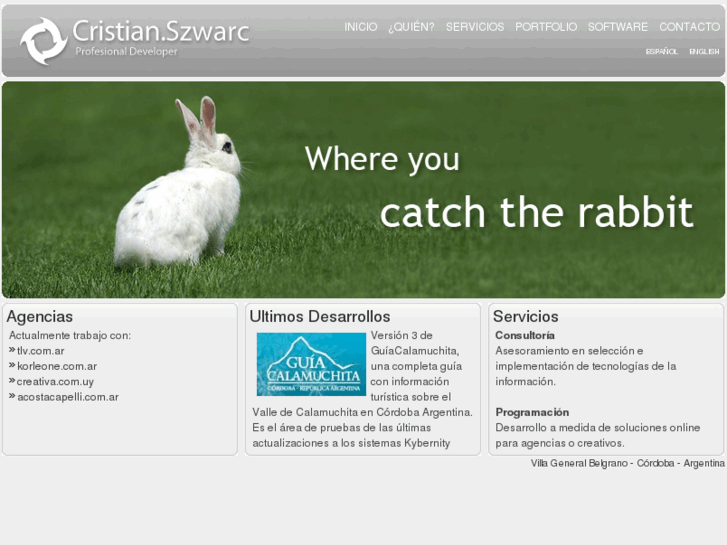Screen dimensions: 727x545
Task: Open the CONTACTO page
Action: pos(689,27)
